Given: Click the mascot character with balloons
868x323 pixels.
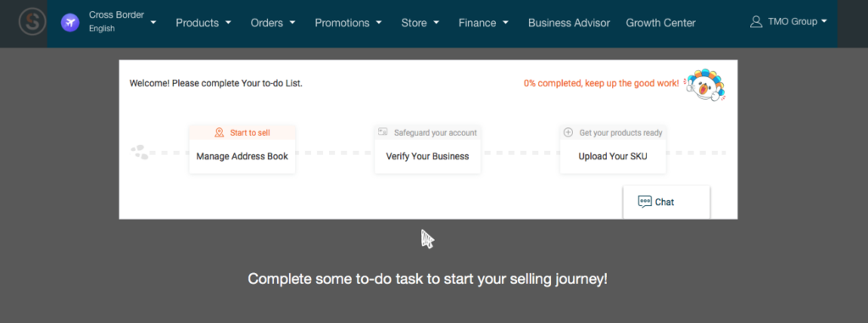Looking at the screenshot, I should (x=704, y=86).
